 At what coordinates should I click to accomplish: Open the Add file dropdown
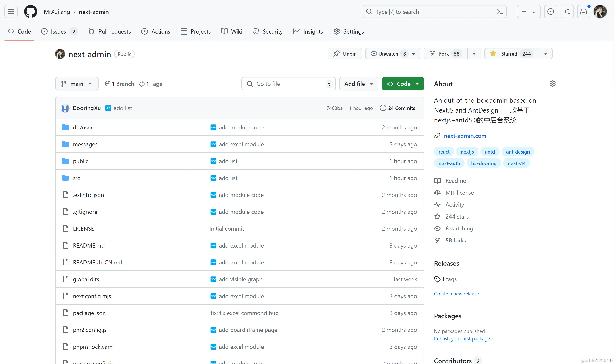coord(358,84)
